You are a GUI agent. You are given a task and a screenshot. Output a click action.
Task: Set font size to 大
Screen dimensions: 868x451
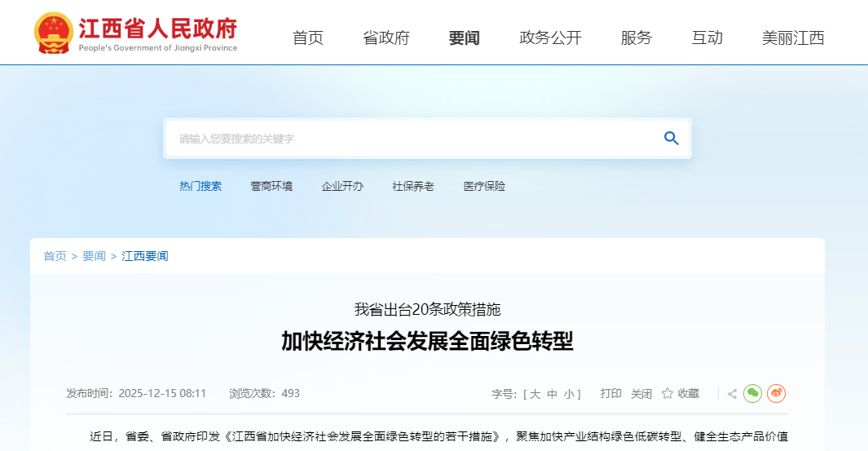click(535, 394)
